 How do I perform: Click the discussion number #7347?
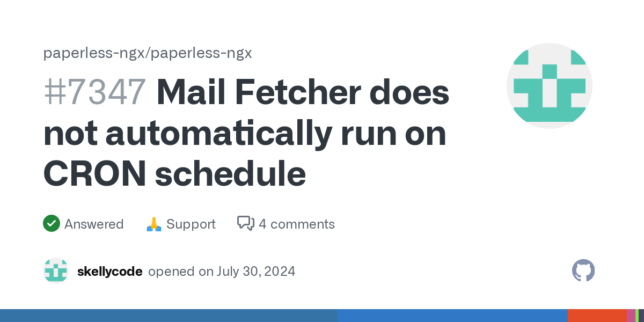[94, 92]
